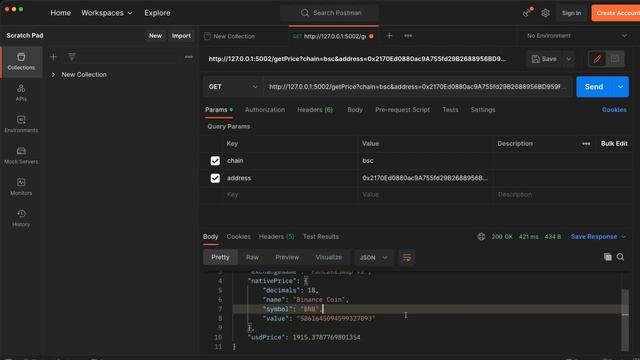Open collections more options ellipsis

point(189,57)
